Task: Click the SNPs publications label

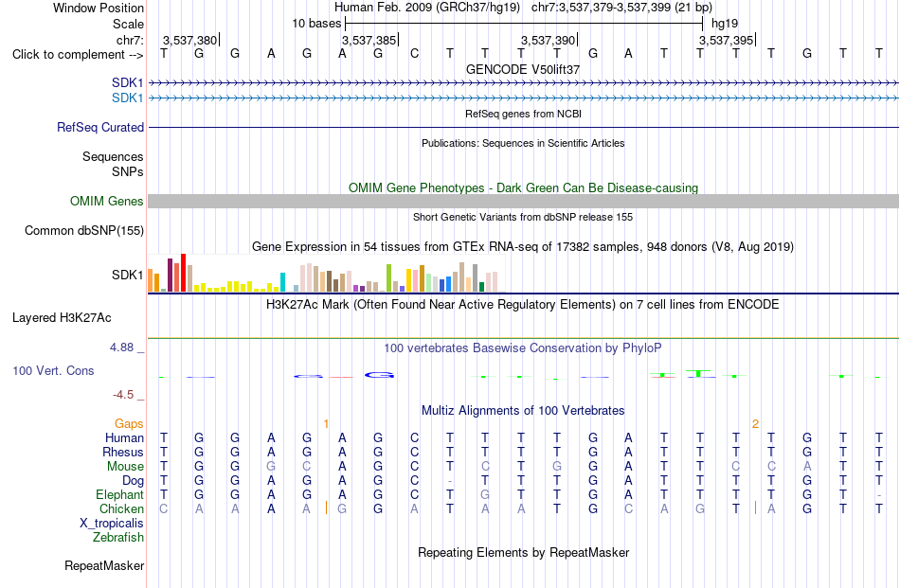Action: coord(128,171)
